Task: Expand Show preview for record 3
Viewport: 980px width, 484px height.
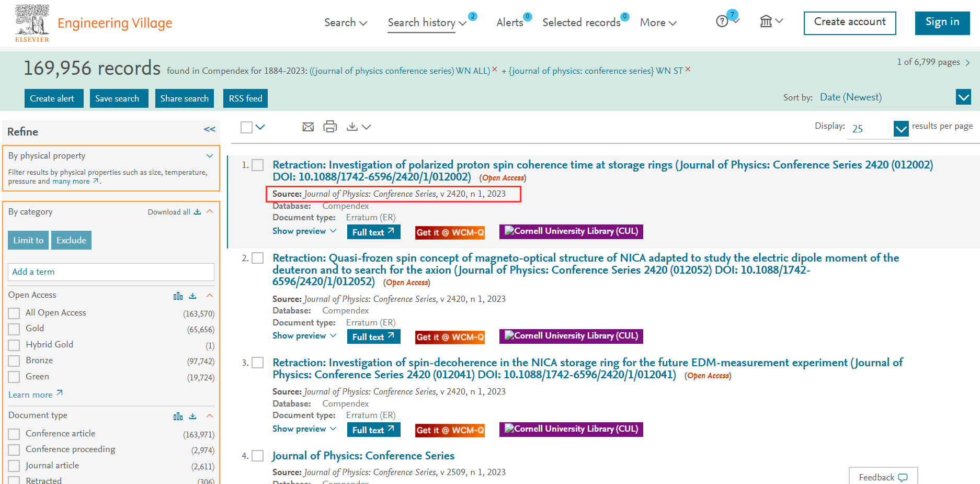Action: pyautogui.click(x=304, y=429)
